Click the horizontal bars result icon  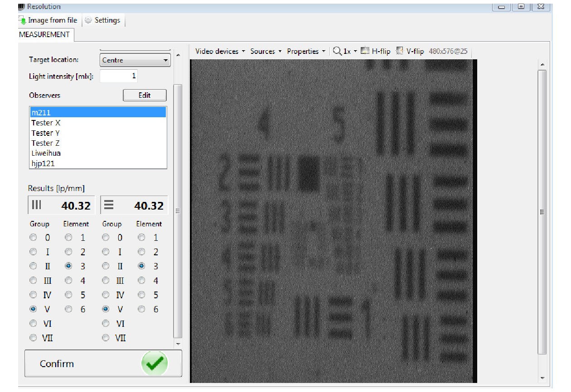click(109, 205)
